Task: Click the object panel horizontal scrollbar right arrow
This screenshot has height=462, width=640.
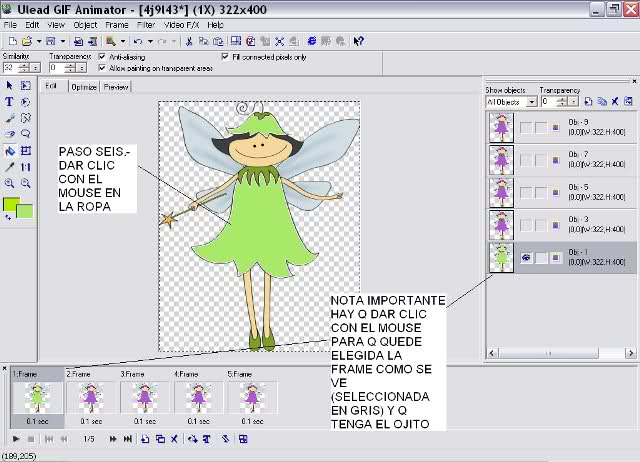Action: (631, 353)
